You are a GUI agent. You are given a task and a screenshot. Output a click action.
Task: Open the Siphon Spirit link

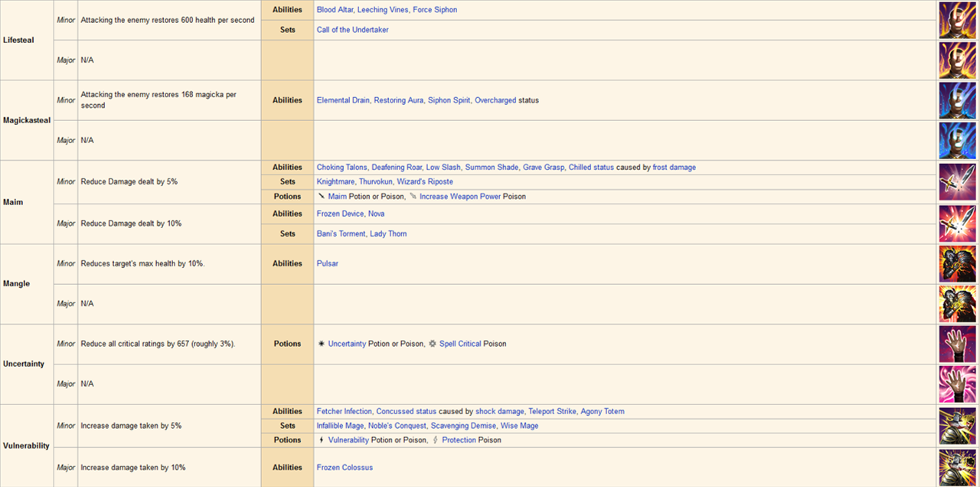click(x=449, y=100)
